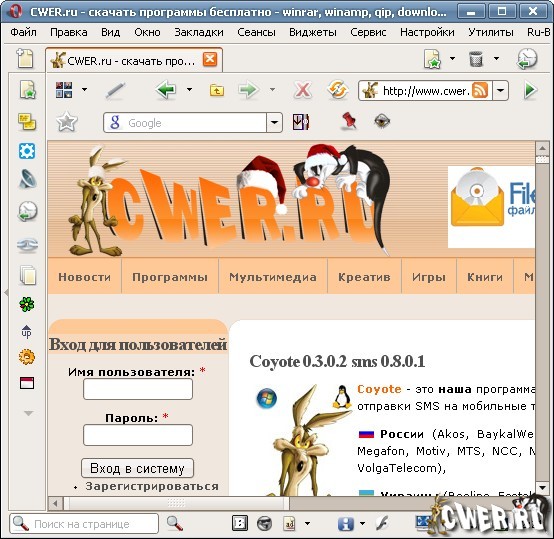The width and height of the screenshot is (554, 539).
Task: Click the add bookmark page icon in tab bar
Action: (x=432, y=59)
